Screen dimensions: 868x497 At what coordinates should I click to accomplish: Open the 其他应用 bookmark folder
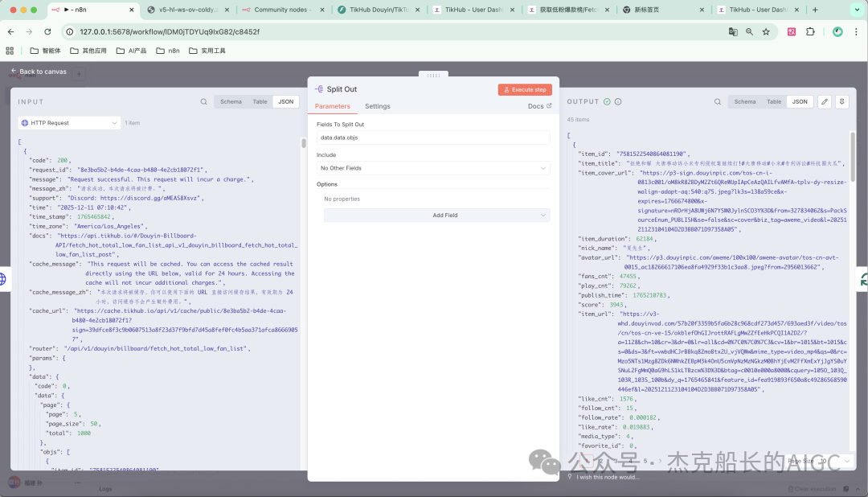pyautogui.click(x=88, y=51)
